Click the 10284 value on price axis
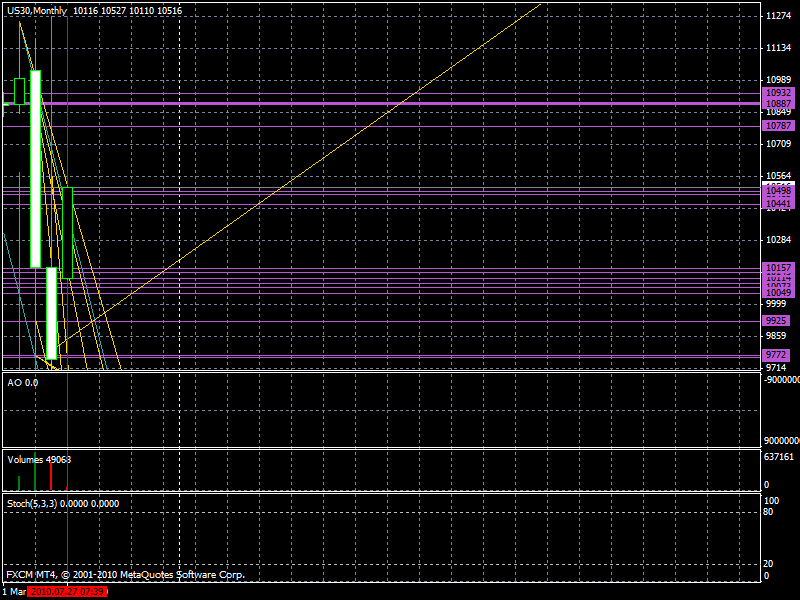 [779, 240]
